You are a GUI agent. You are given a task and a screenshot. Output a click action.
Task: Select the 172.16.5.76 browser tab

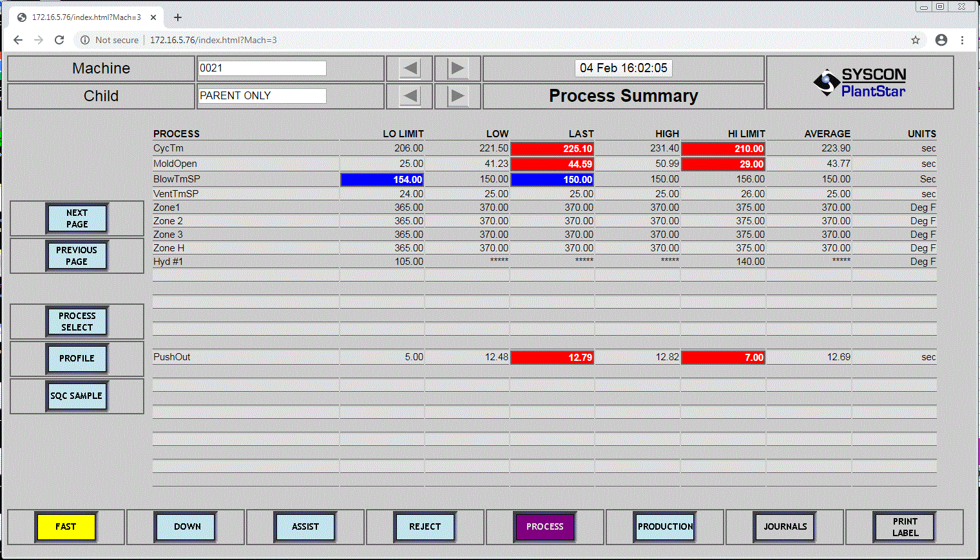point(84,17)
